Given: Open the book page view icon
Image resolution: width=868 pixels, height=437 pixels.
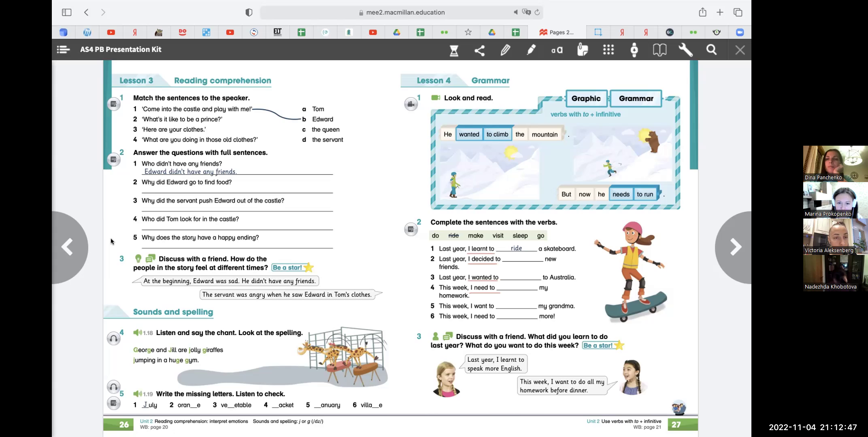Looking at the screenshot, I should pyautogui.click(x=660, y=50).
